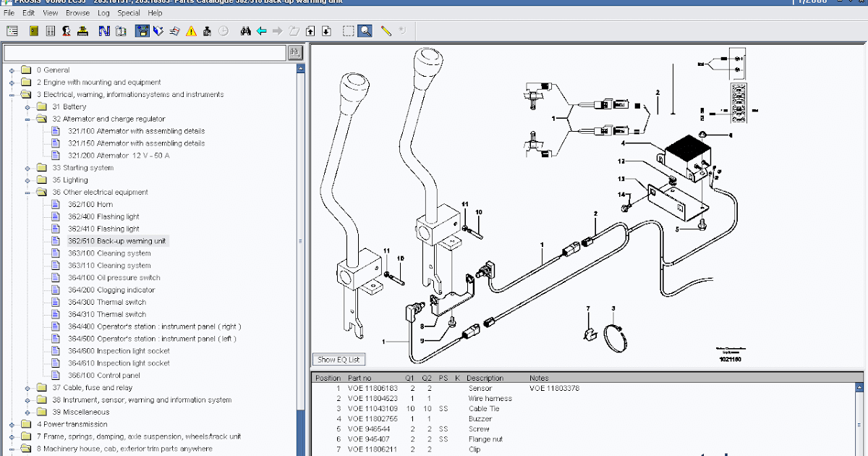
Task: Expand the 35 Lighting folder
Action: point(27,180)
